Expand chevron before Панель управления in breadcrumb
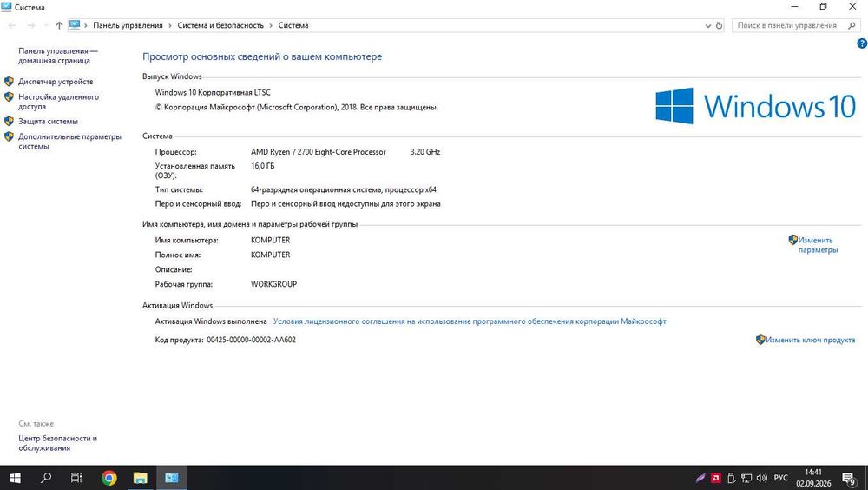The width and height of the screenshot is (868, 490). click(x=86, y=25)
